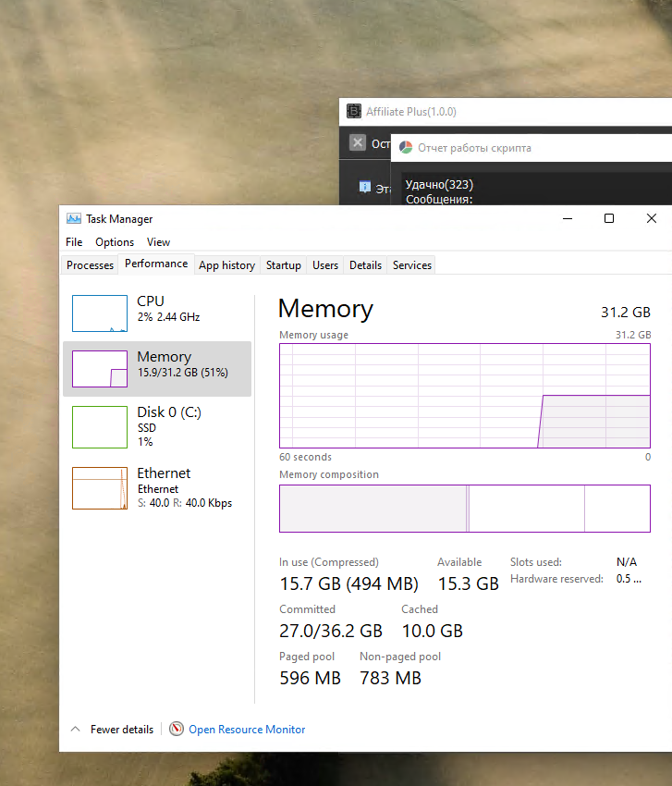Go to the Startup tab
This screenshot has width=672, height=786.
tap(283, 265)
